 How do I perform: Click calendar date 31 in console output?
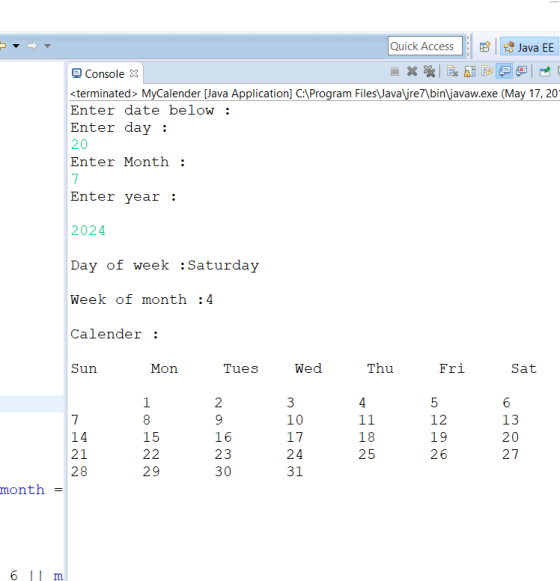[295, 472]
